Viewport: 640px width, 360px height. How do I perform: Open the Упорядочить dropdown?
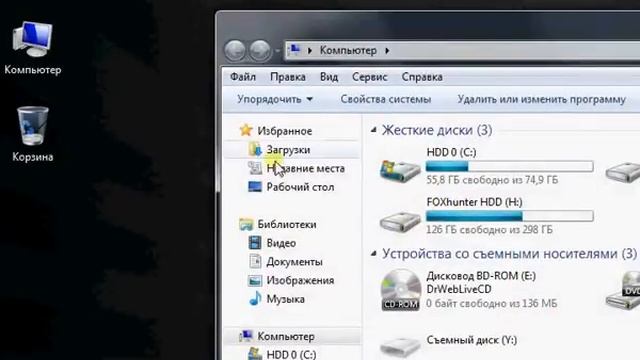click(275, 99)
